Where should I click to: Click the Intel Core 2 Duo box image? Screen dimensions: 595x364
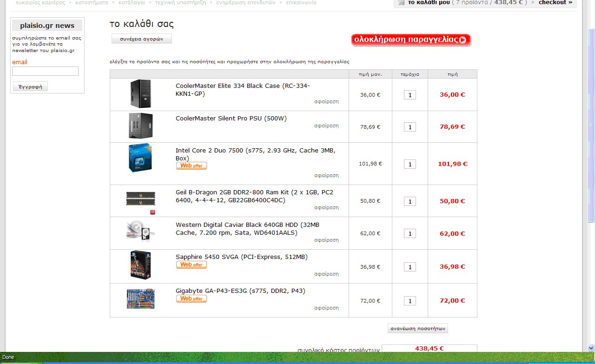(x=140, y=159)
